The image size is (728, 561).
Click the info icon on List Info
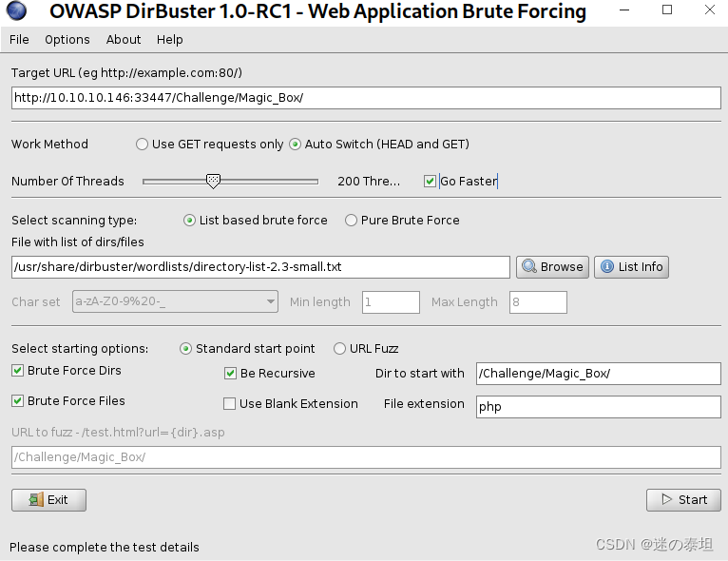(x=606, y=266)
